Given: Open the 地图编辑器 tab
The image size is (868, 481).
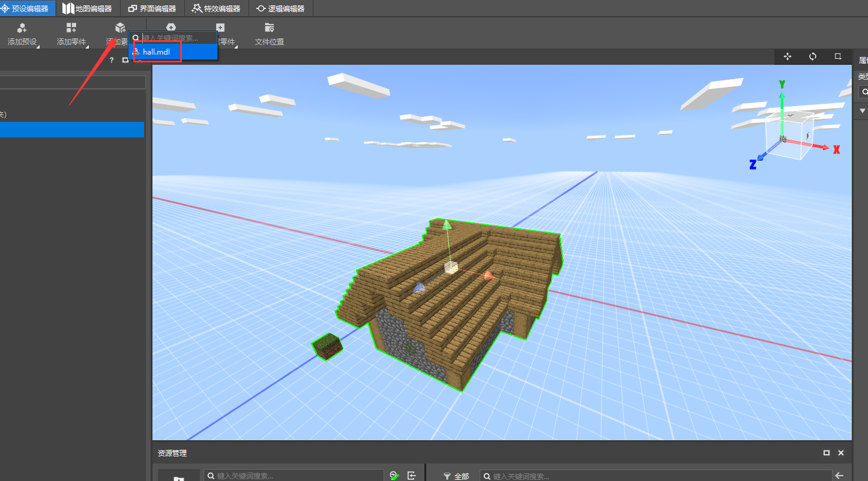Looking at the screenshot, I should point(87,8).
